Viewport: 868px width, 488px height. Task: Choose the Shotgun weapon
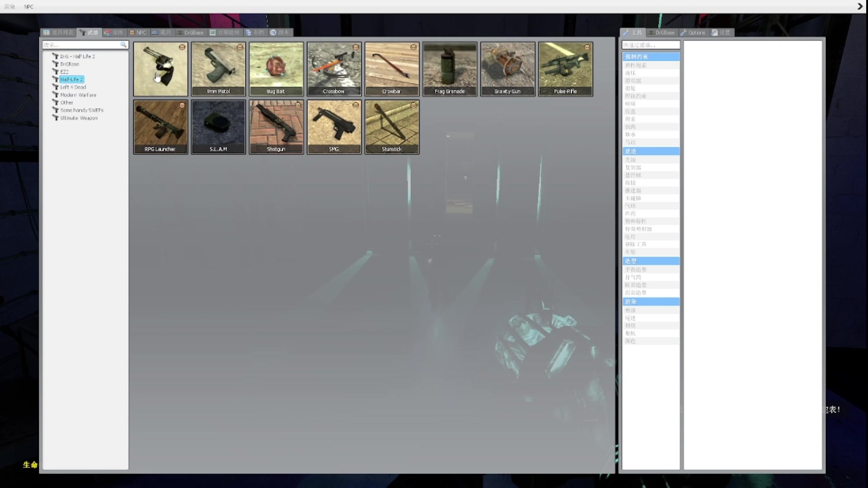(x=276, y=127)
